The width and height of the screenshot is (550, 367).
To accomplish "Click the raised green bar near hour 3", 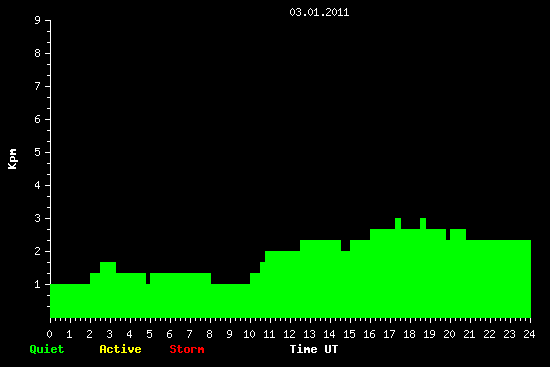I will pos(108,267).
